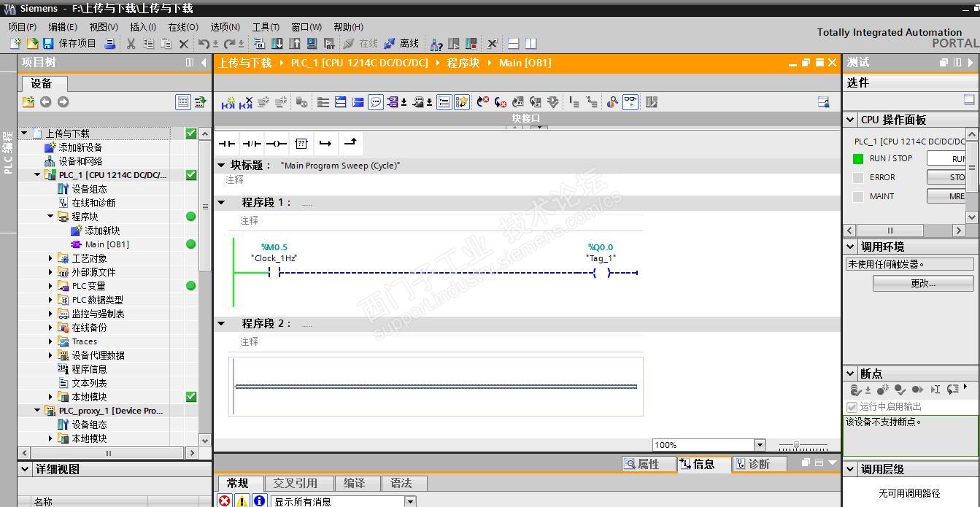Split editor space vertically icon
Viewport: 980px width, 507px height.
point(530,44)
